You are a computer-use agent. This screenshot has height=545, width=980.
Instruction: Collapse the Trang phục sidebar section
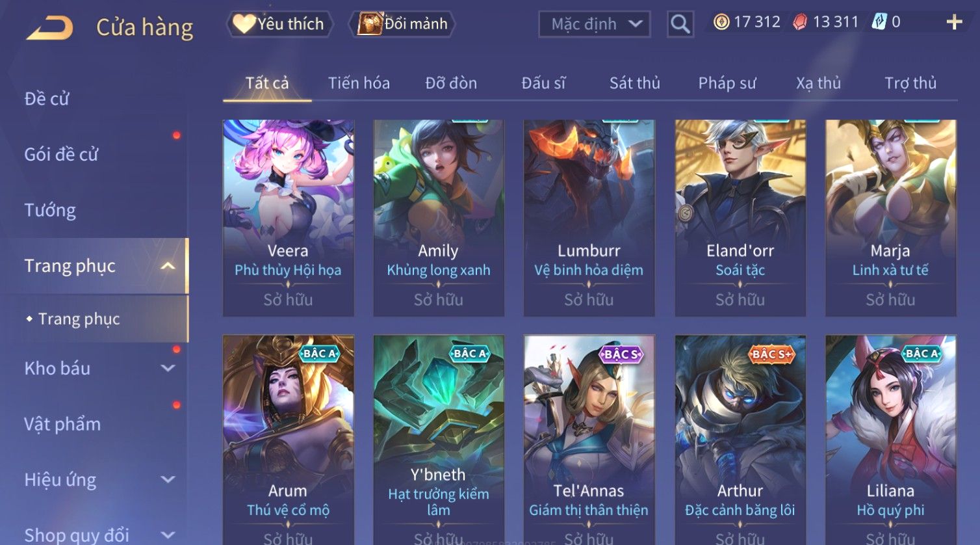point(168,266)
